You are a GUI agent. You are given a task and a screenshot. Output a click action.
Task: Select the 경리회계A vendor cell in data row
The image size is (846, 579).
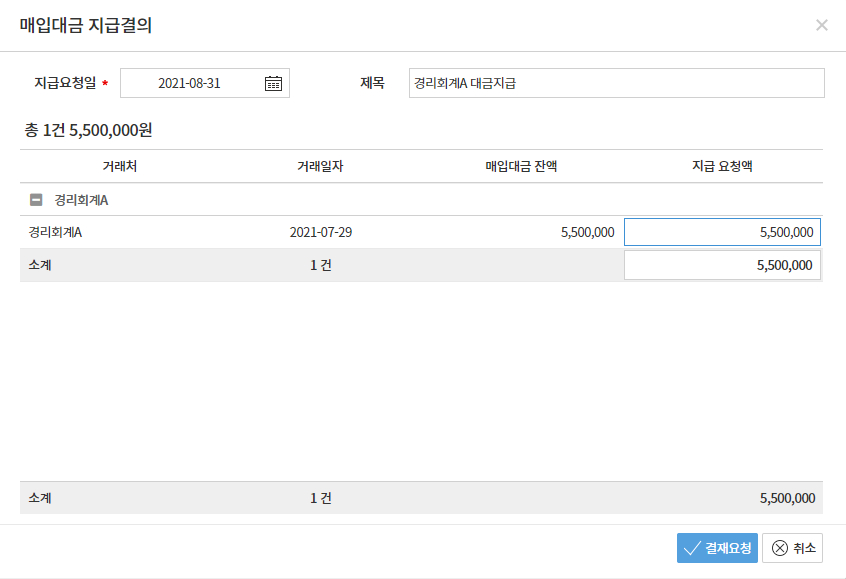pyautogui.click(x=55, y=232)
